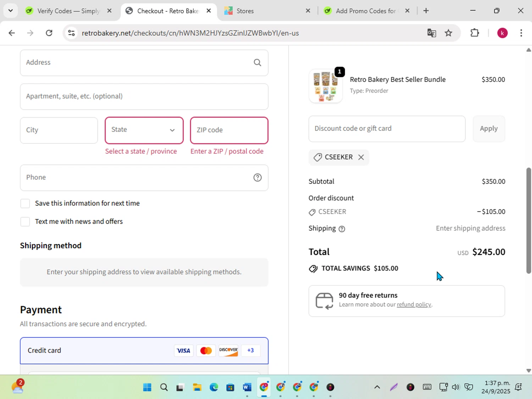The width and height of the screenshot is (532, 399).
Task: Click the address search magnifier icon
Action: tap(257, 63)
